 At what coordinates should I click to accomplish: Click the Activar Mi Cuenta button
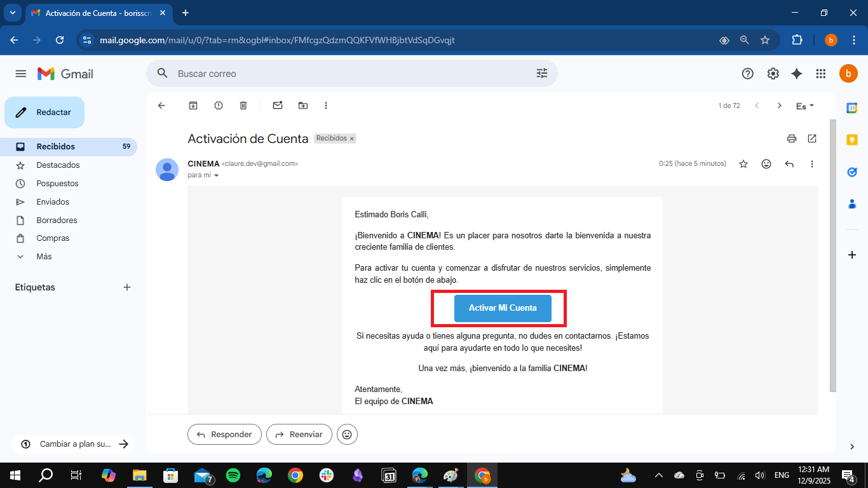[x=503, y=308]
